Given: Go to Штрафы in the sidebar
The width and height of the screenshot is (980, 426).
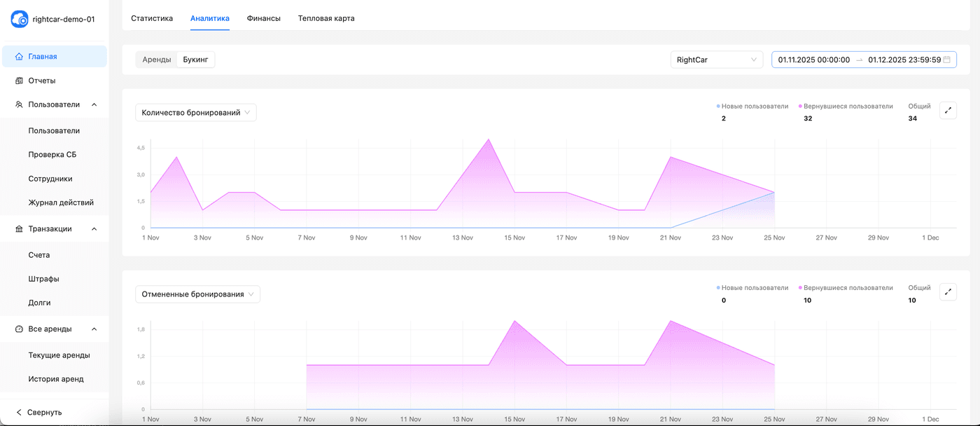Looking at the screenshot, I should pos(43,279).
